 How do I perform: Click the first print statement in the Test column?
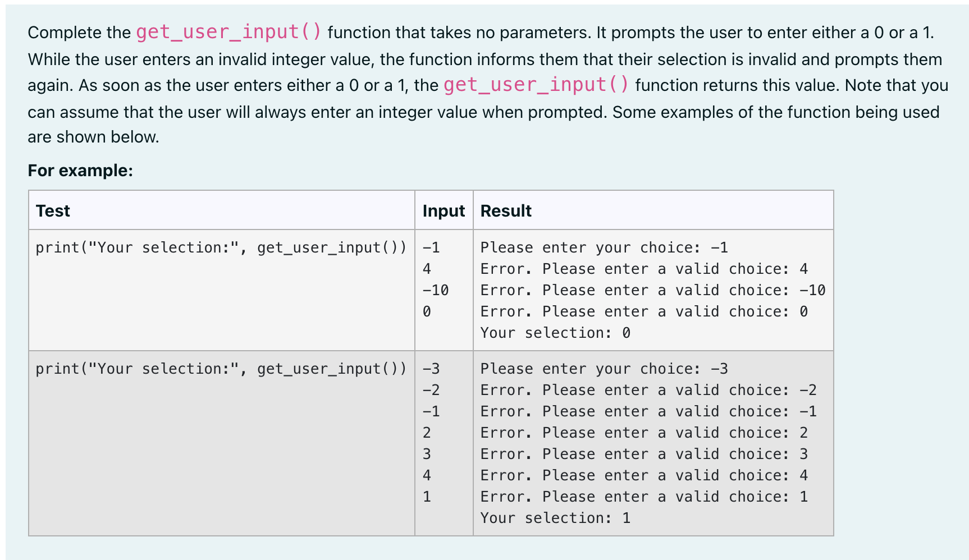tap(222, 247)
